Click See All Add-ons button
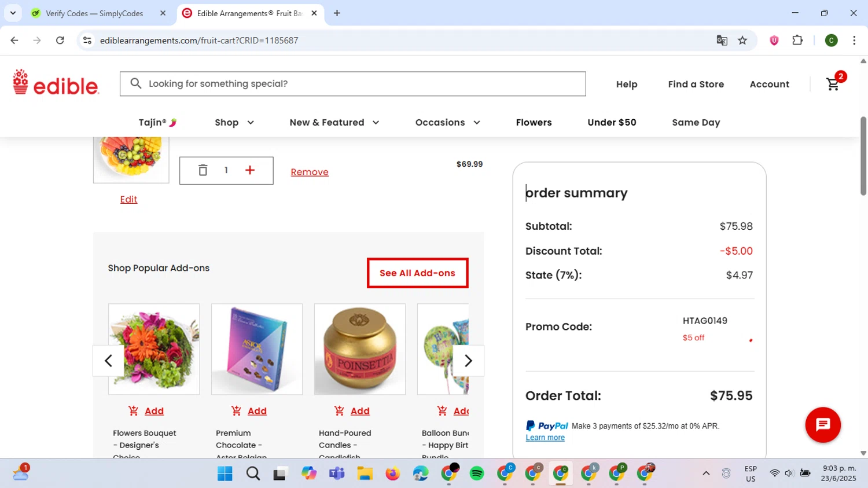The image size is (868, 488). (x=418, y=273)
